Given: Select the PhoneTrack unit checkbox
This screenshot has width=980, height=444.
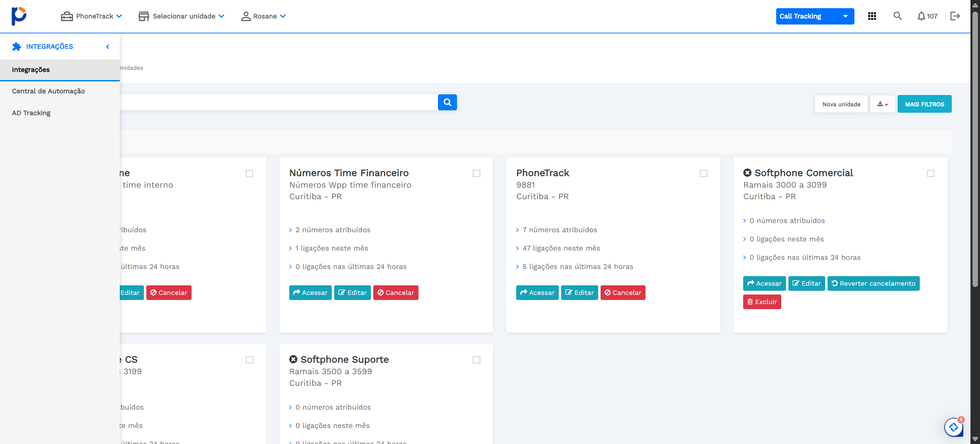Looking at the screenshot, I should point(703,173).
